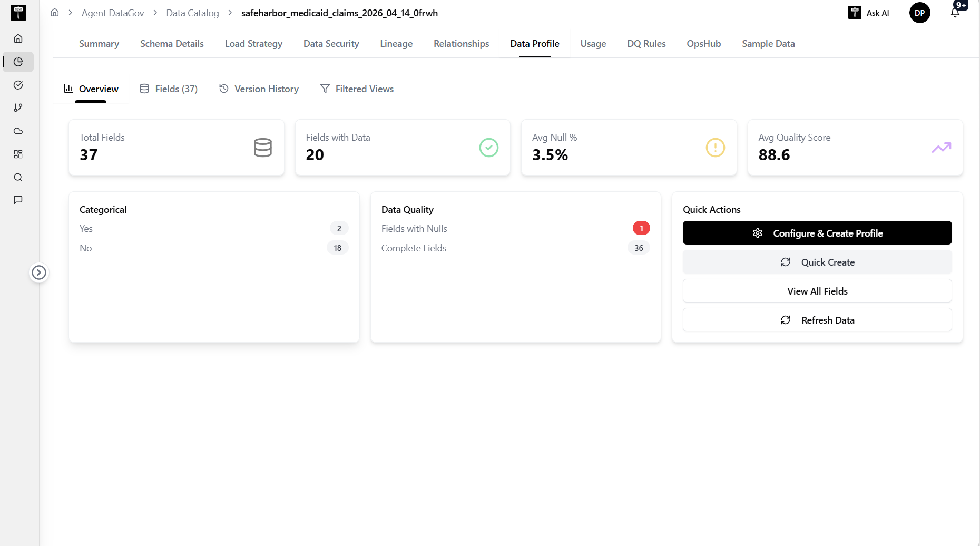Click the Total Fields value 37
Screen dimensions: 980x546
click(89, 155)
